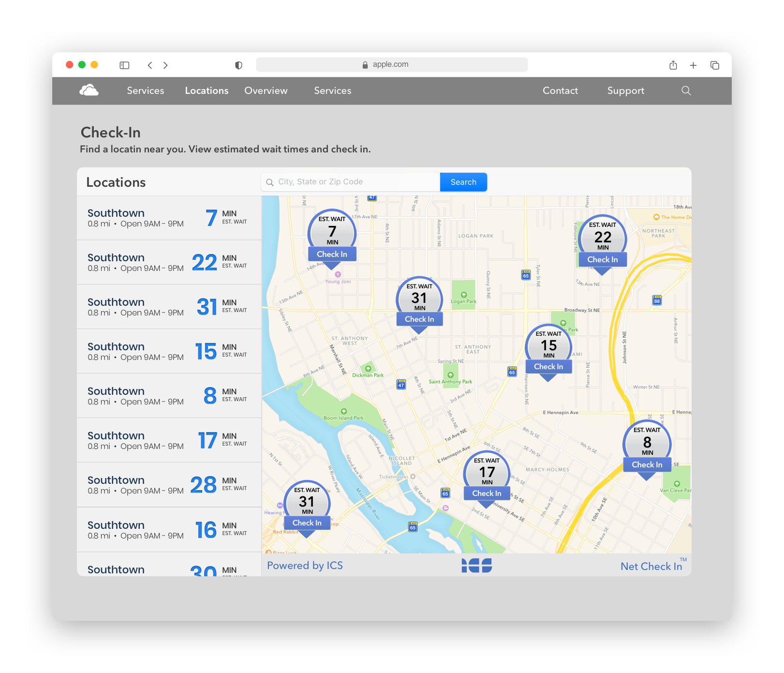The width and height of the screenshot is (784, 673).
Task: Go back with the browser back arrow
Action: click(x=150, y=65)
